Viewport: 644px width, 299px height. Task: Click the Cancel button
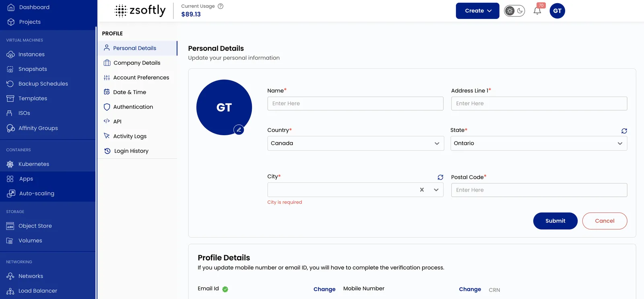[x=605, y=221]
